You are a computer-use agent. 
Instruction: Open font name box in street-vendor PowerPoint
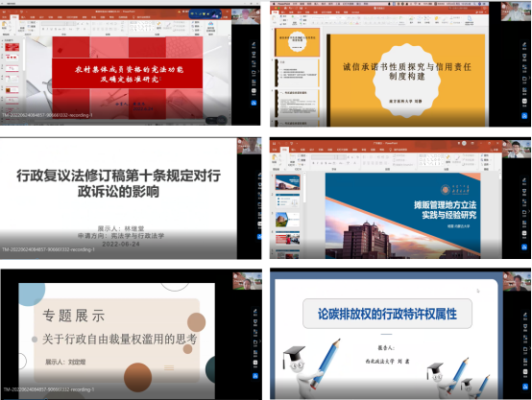[324, 157]
